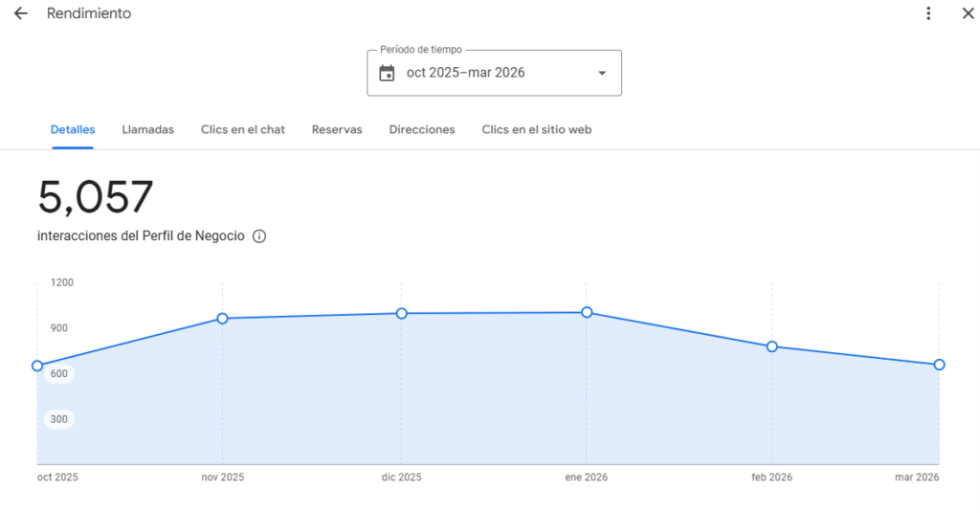Click the back arrow next to Rendimiento
Image resolution: width=980 pixels, height=513 pixels.
pos(20,13)
